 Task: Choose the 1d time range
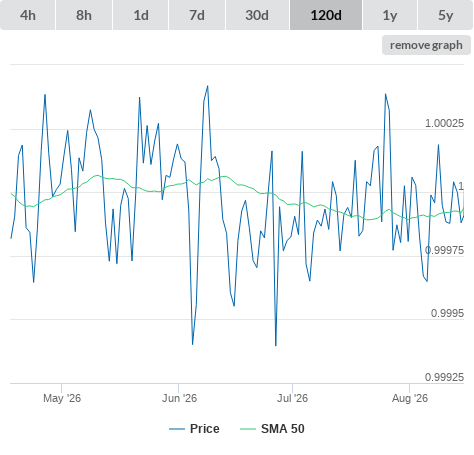pos(141,15)
